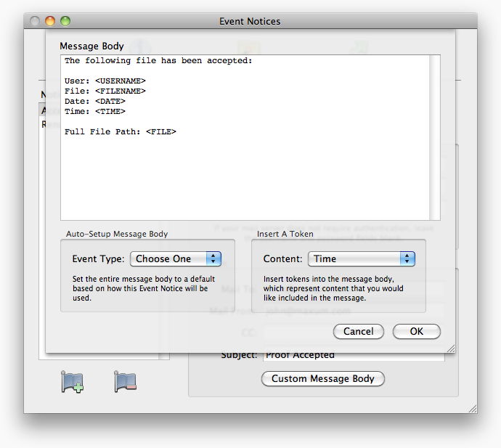Click the yellow minimize window button

click(50, 22)
